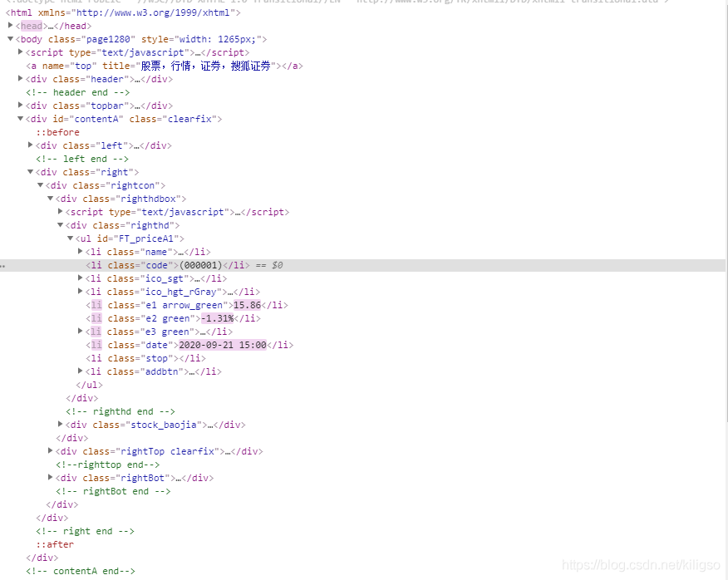Select li class stop row
728x580 pixels.
145,358
